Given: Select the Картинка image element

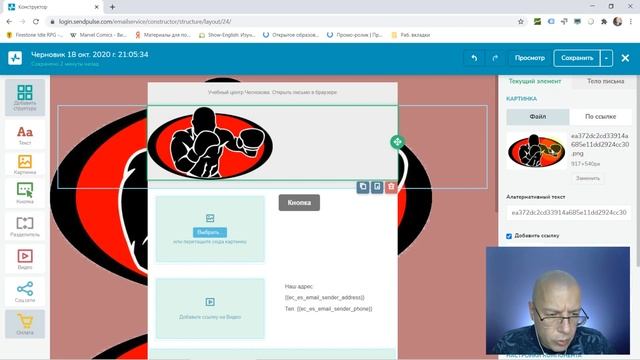Looking at the screenshot, I should 25,164.
